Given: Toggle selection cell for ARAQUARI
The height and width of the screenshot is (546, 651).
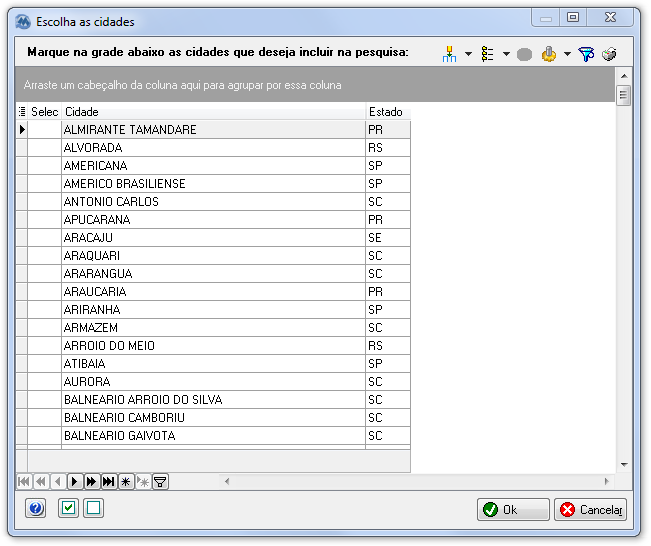Looking at the screenshot, I should pyautogui.click(x=44, y=255).
